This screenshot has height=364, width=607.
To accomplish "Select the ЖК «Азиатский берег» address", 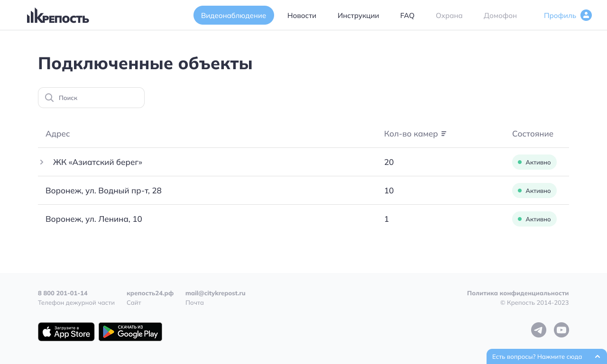I will coord(98,162).
